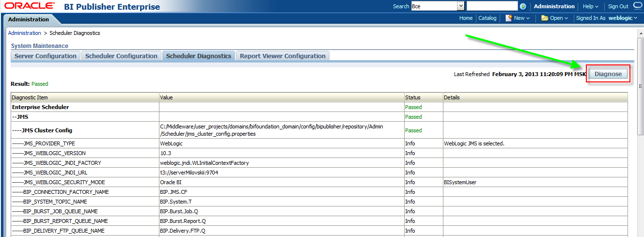Click the BIP.Burst.Report.Q value

pyautogui.click(x=183, y=221)
